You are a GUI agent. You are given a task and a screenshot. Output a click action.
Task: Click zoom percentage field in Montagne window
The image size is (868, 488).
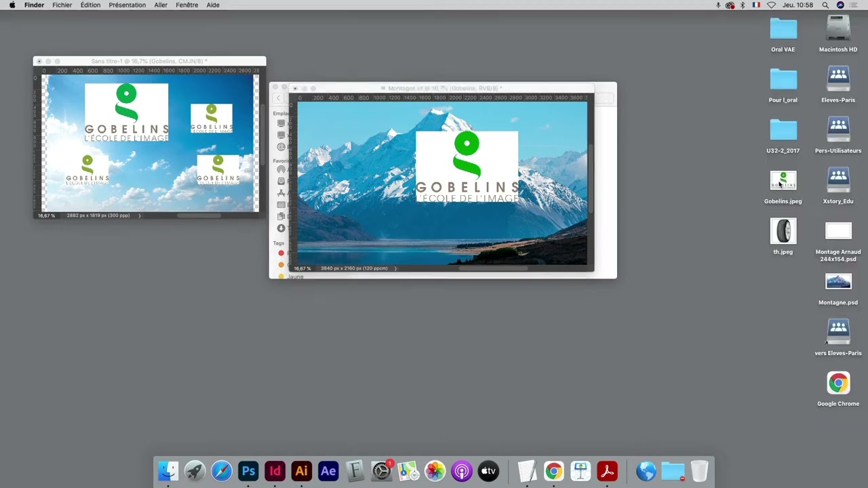[x=302, y=268]
